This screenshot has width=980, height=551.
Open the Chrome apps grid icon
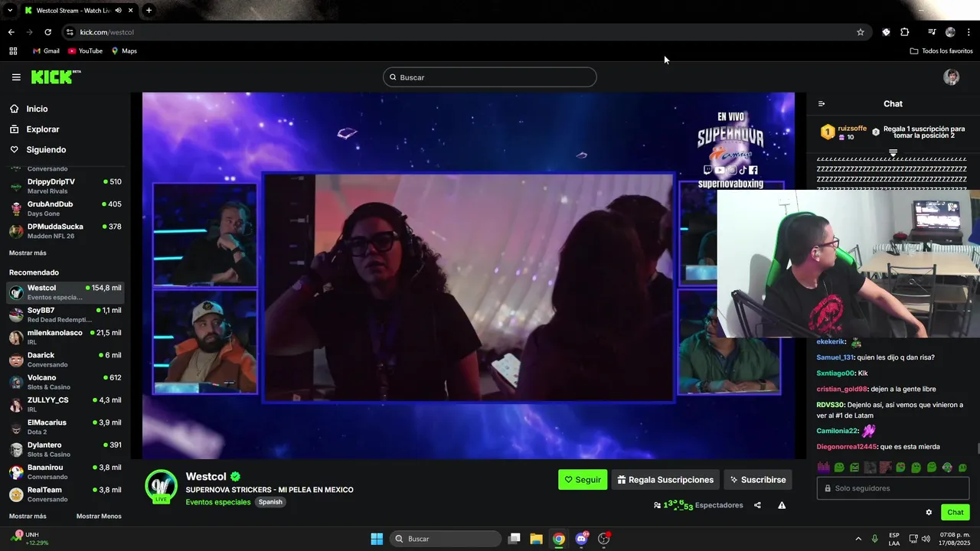pyautogui.click(x=13, y=51)
